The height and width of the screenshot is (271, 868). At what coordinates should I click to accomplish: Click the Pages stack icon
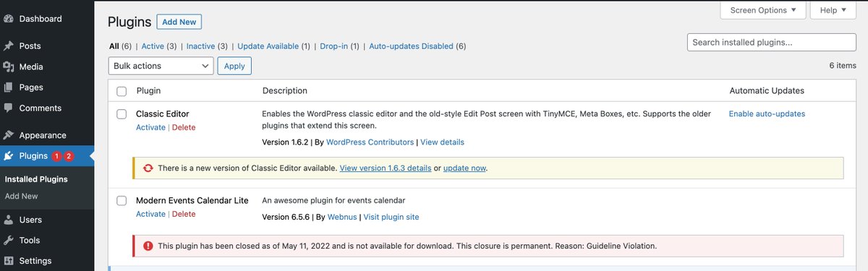(9, 87)
